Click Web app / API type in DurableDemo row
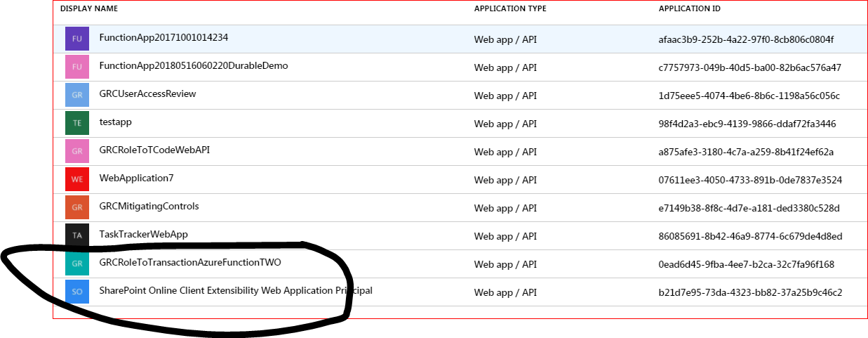The width and height of the screenshot is (868, 338). pyautogui.click(x=505, y=67)
